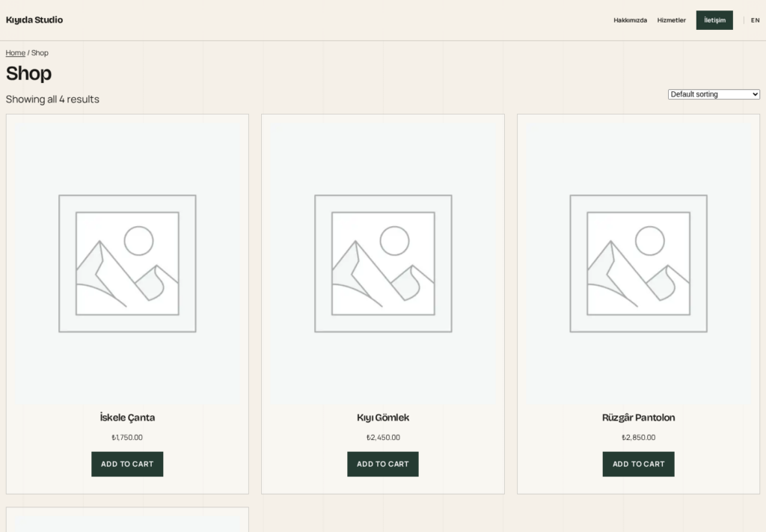Go to Home via breadcrumb link

pyautogui.click(x=16, y=53)
